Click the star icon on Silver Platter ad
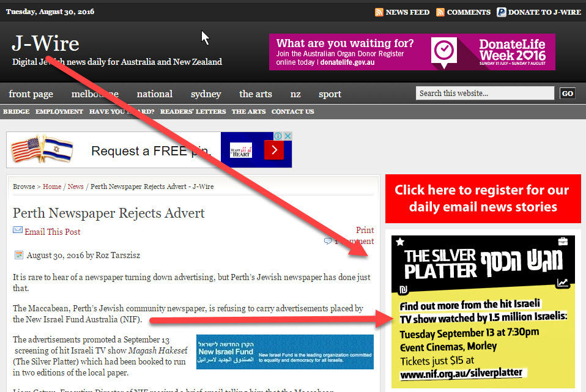This screenshot has width=586, height=392. coord(400,242)
